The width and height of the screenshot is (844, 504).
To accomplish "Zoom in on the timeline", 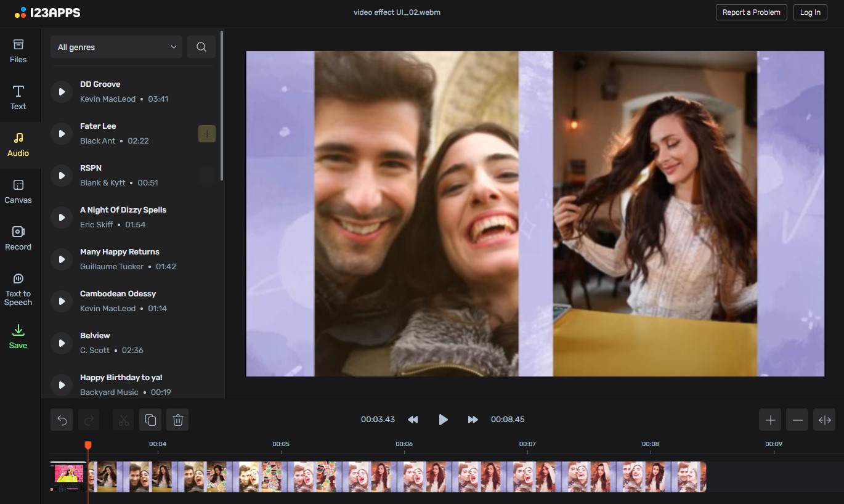I will 769,420.
